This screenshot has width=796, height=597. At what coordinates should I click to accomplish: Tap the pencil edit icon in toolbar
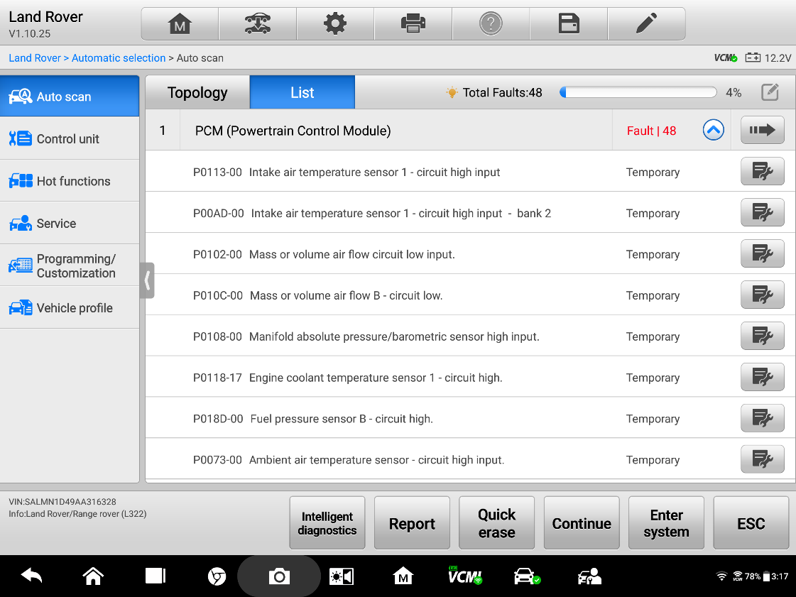click(647, 24)
